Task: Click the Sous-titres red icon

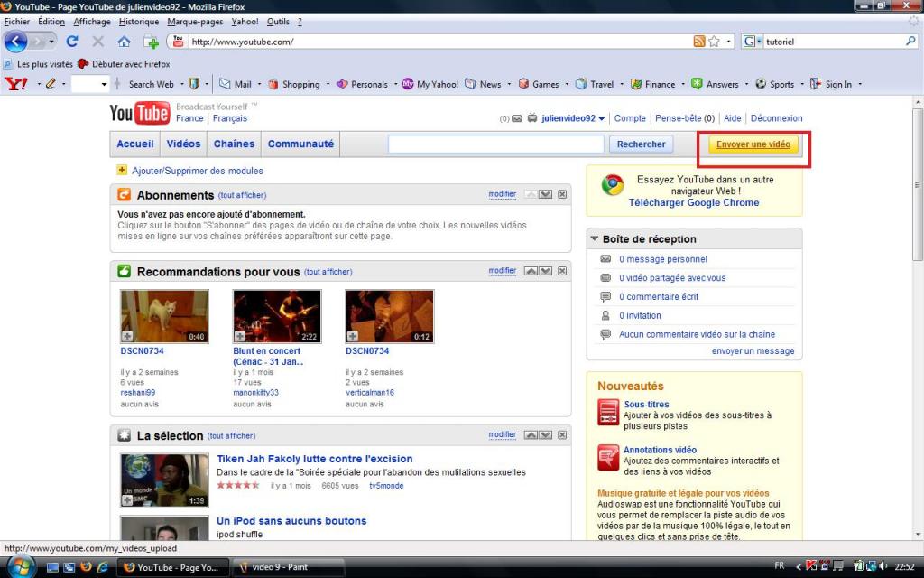Action: click(x=608, y=412)
